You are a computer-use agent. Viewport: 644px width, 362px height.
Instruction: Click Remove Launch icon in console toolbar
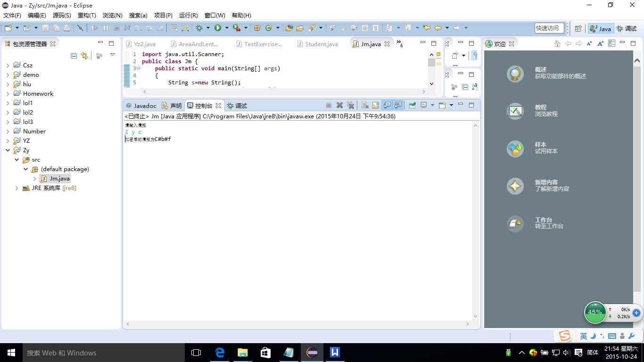pyautogui.click(x=339, y=106)
